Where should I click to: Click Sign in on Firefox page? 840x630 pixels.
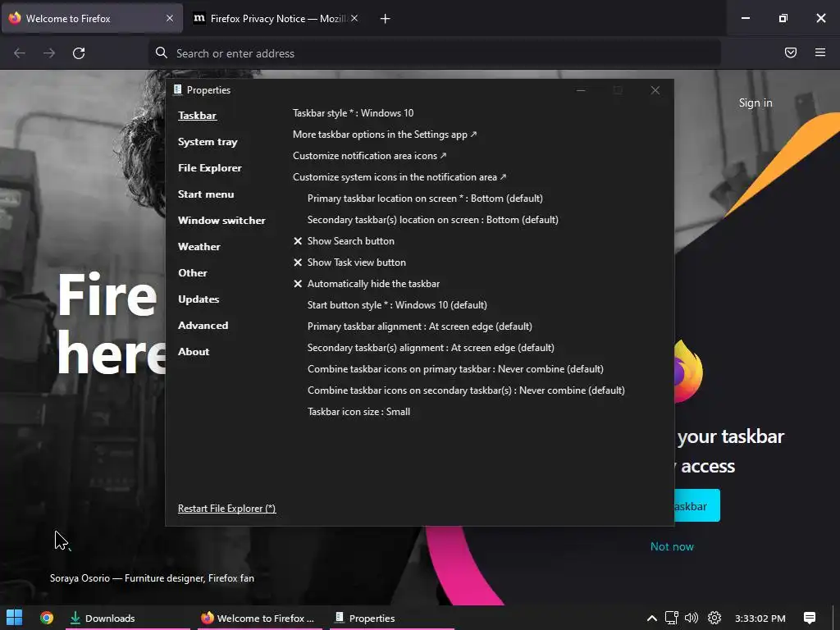click(x=756, y=103)
